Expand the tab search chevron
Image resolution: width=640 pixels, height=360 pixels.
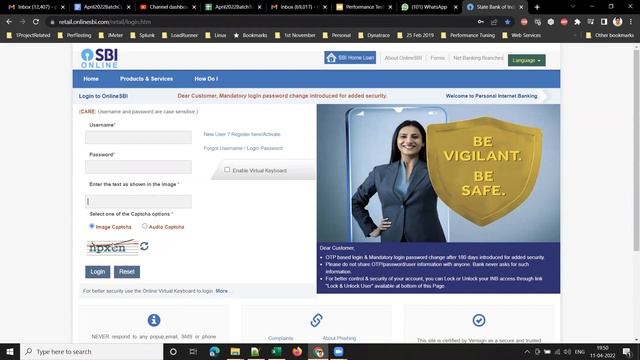(x=573, y=7)
